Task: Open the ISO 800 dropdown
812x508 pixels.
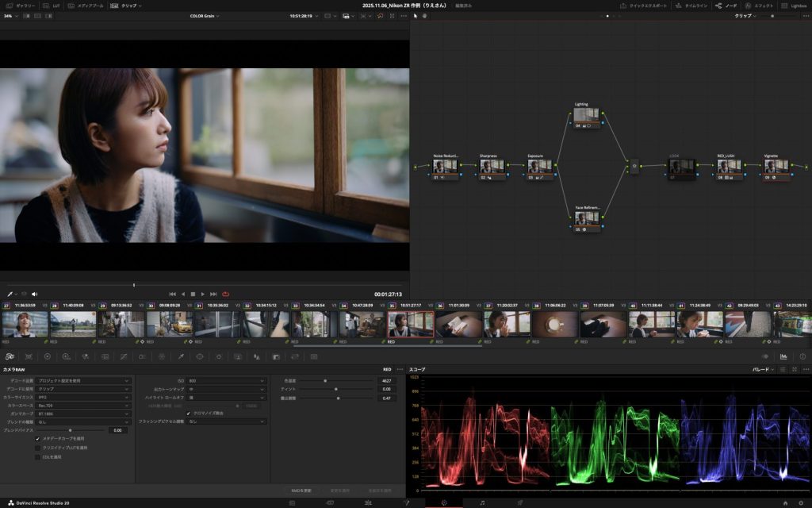Action: click(x=226, y=380)
